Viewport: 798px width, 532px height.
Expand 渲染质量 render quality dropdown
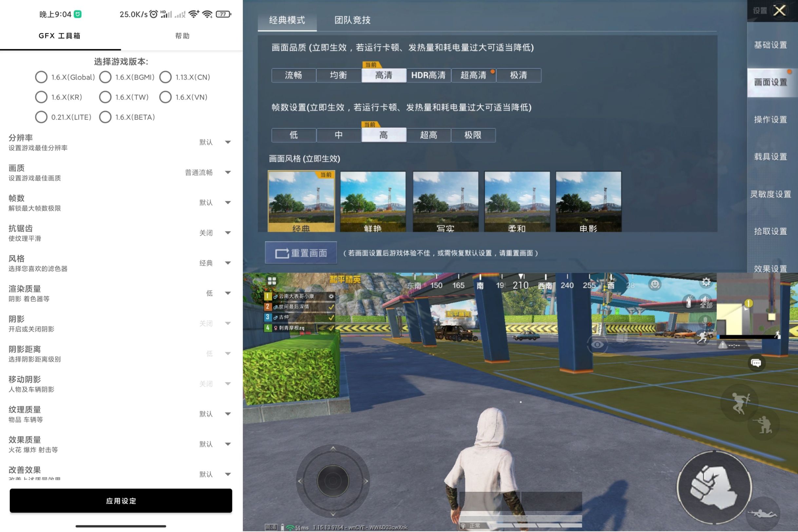[x=230, y=293]
